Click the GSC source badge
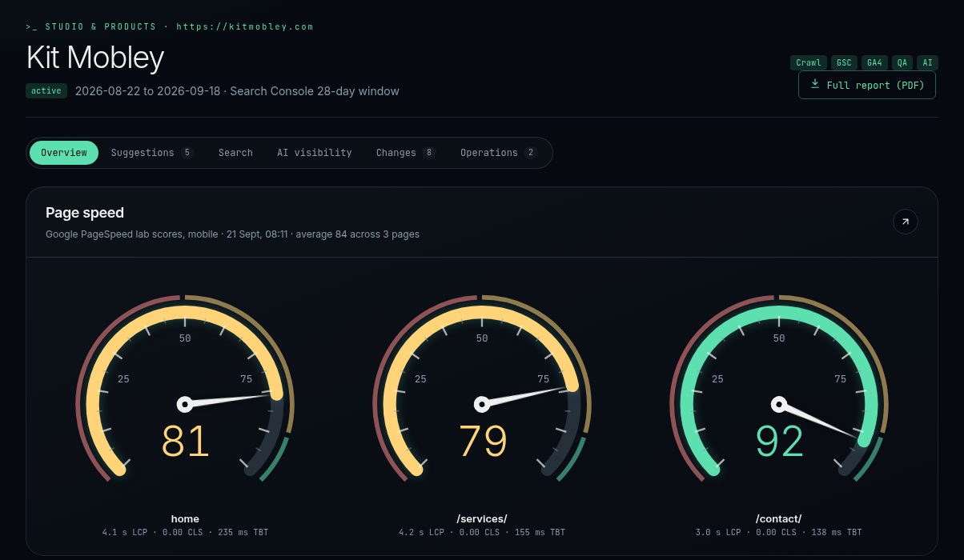Screen dimensions: 964x560 coord(845,62)
